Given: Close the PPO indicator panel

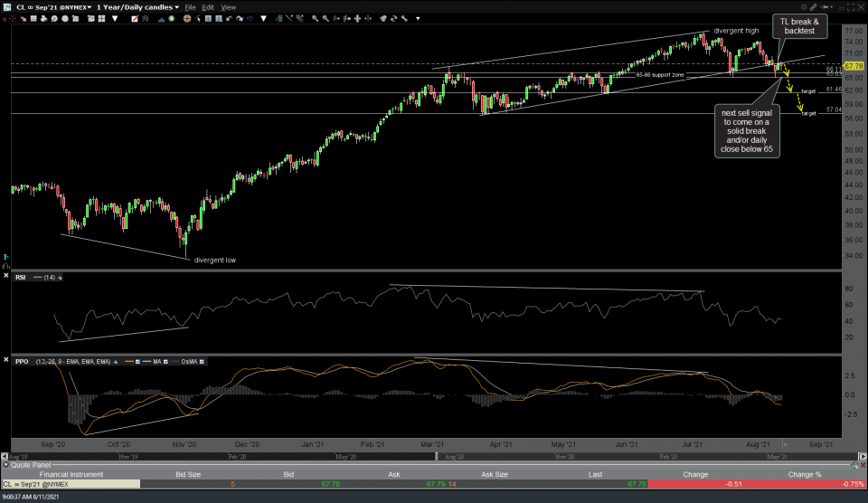Looking at the screenshot, I should 6,359.
